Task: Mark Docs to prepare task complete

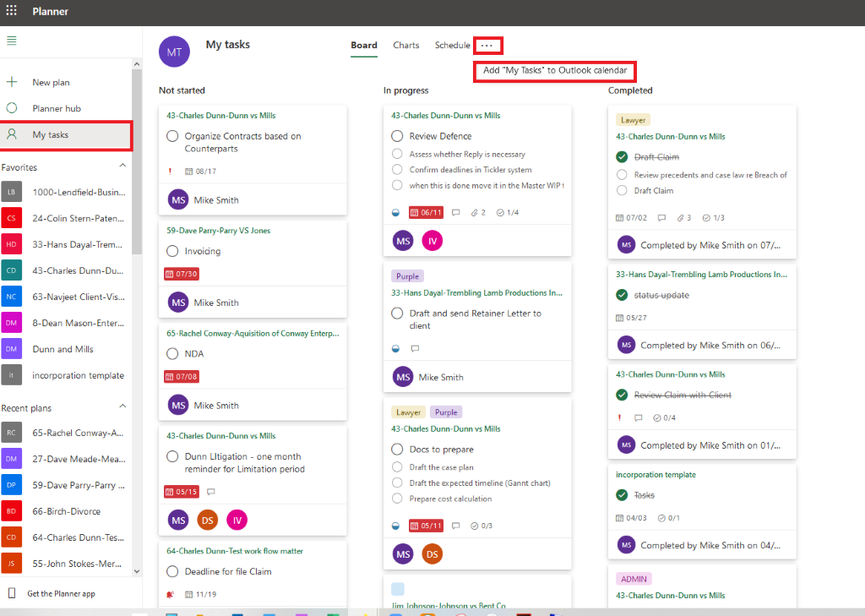Action: tap(397, 450)
